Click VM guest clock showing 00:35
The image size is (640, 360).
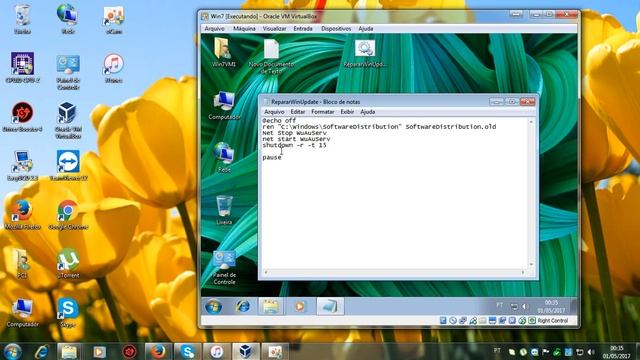point(551,306)
